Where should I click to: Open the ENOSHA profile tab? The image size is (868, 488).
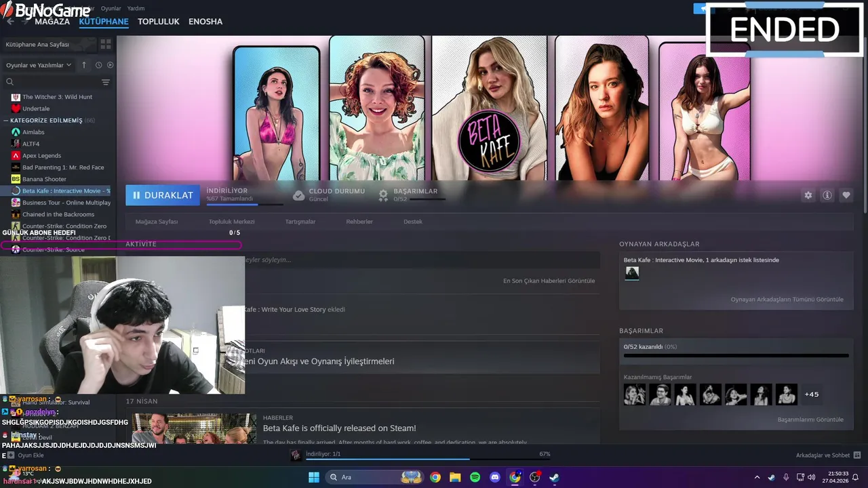coord(205,21)
